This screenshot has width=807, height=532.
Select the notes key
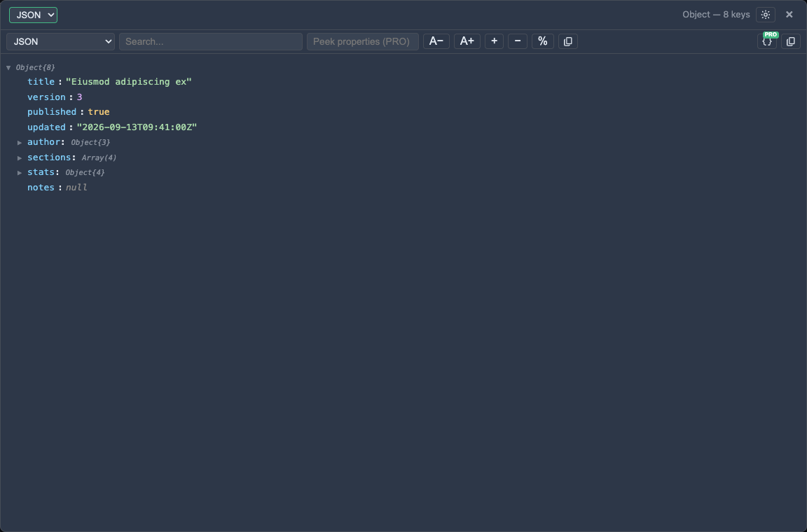point(41,188)
